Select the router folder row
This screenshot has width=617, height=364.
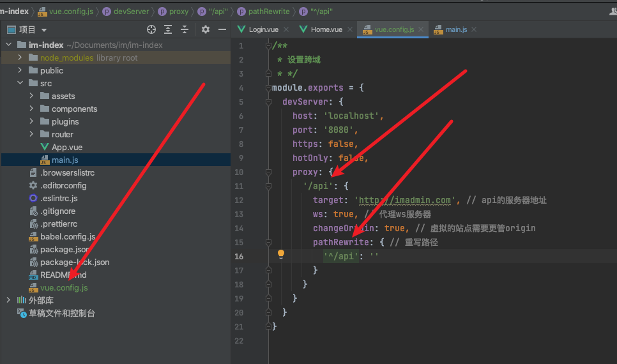tap(116, 134)
